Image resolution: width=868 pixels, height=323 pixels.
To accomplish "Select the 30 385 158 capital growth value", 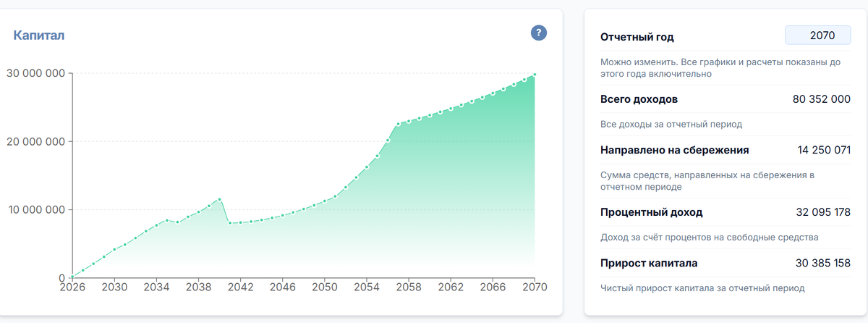I will [x=822, y=263].
